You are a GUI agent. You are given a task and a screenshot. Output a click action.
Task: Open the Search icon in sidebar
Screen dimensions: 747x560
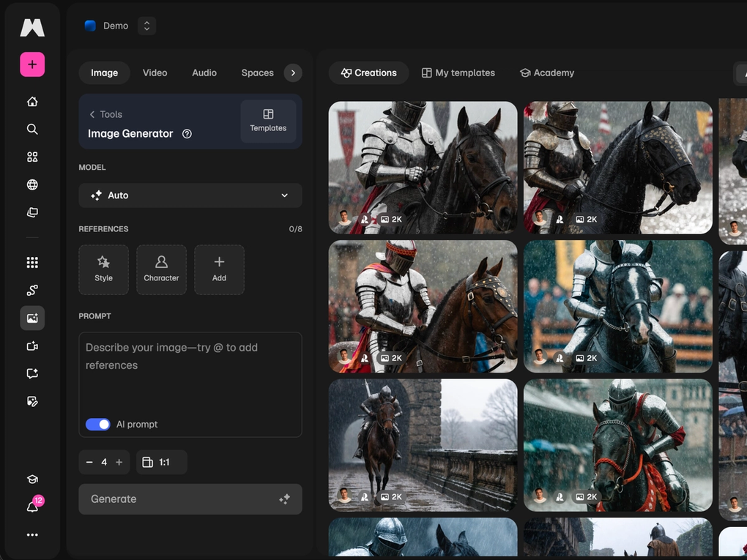[x=32, y=129]
